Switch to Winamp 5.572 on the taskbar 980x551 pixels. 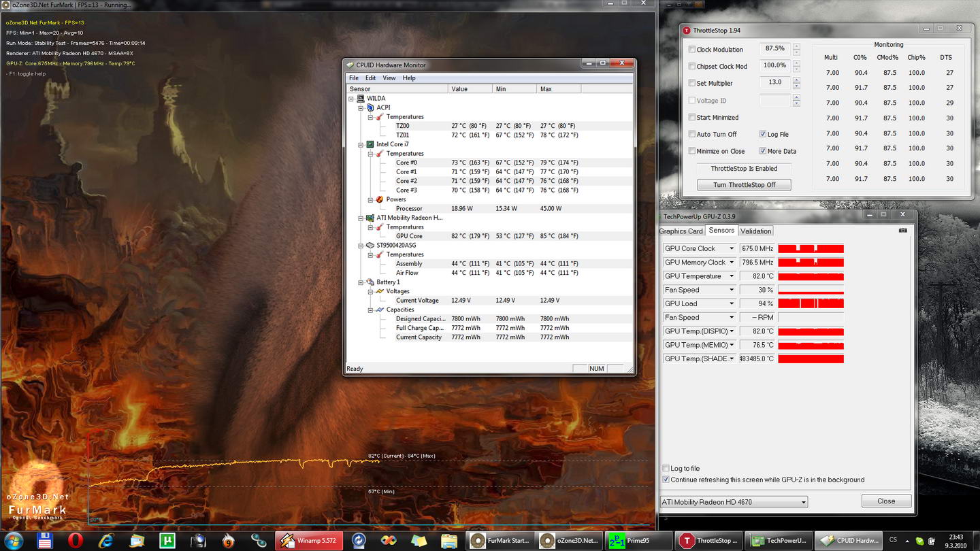tap(308, 541)
